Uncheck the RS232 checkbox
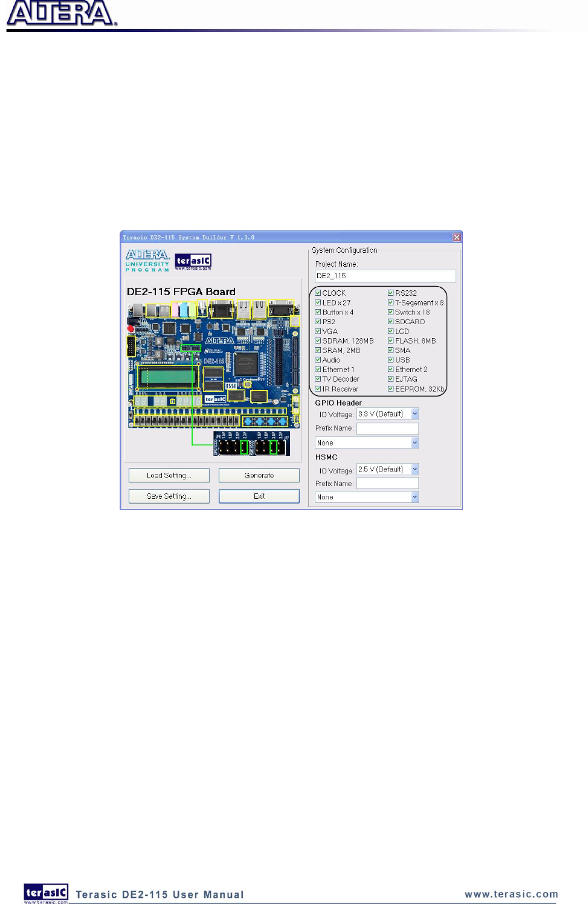Image resolution: width=588 pixels, height=907 pixels. (391, 293)
